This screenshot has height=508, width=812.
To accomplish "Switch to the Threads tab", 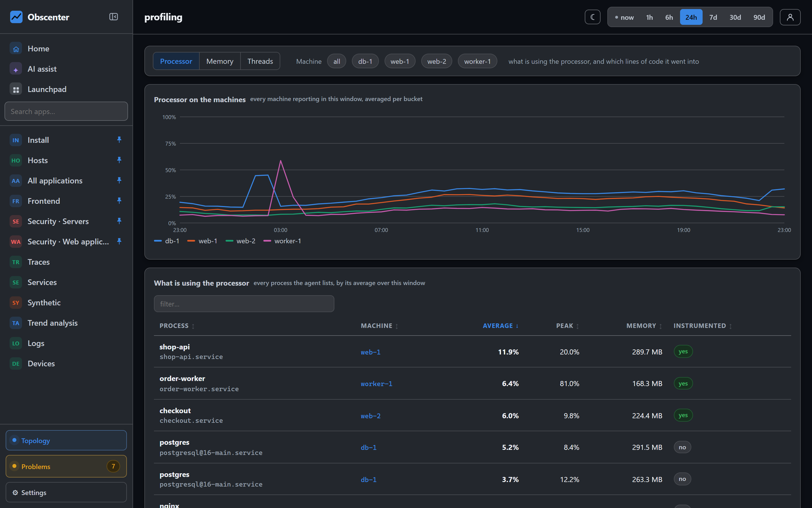I will (260, 61).
